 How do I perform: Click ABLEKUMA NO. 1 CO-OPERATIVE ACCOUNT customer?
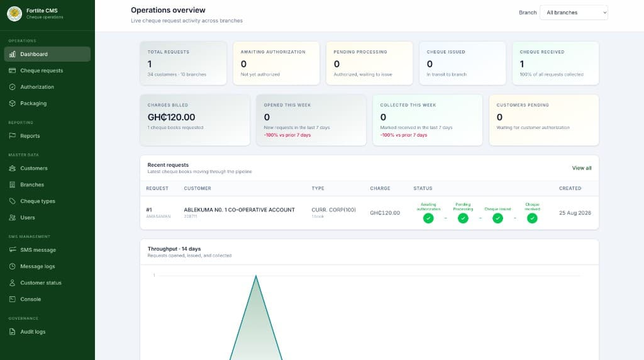[240, 210]
